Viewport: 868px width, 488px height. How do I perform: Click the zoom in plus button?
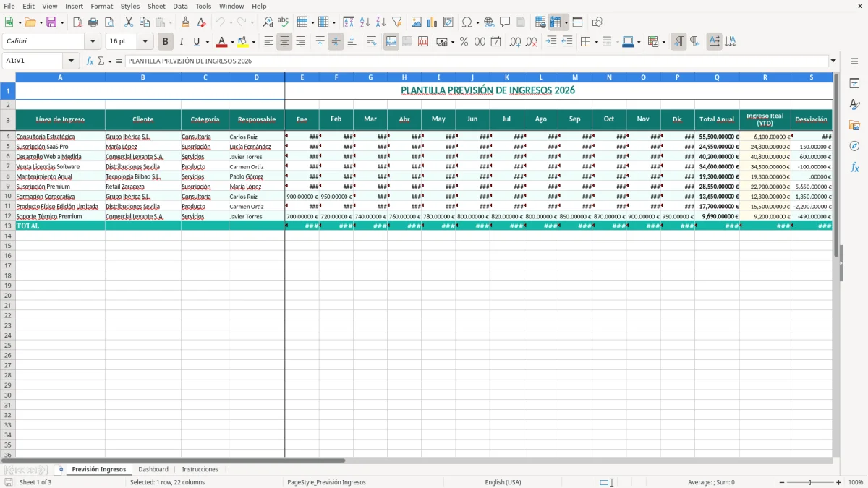(839, 482)
